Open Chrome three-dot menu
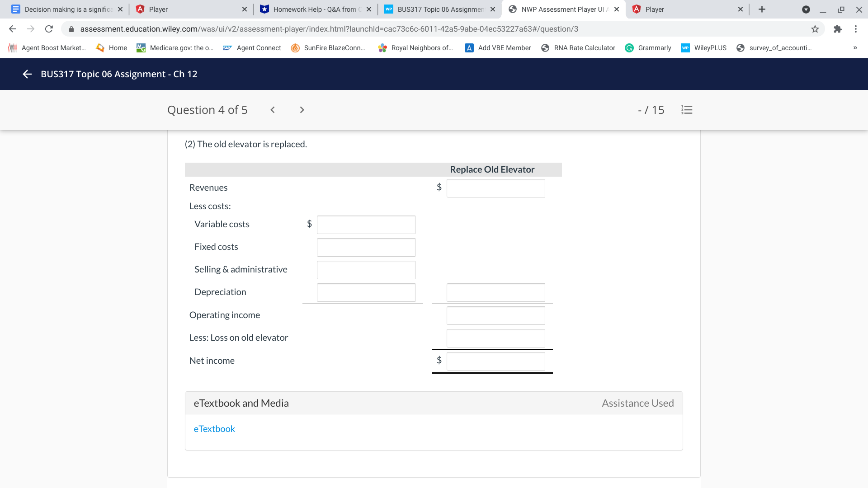Image resolution: width=868 pixels, height=488 pixels. tap(856, 29)
